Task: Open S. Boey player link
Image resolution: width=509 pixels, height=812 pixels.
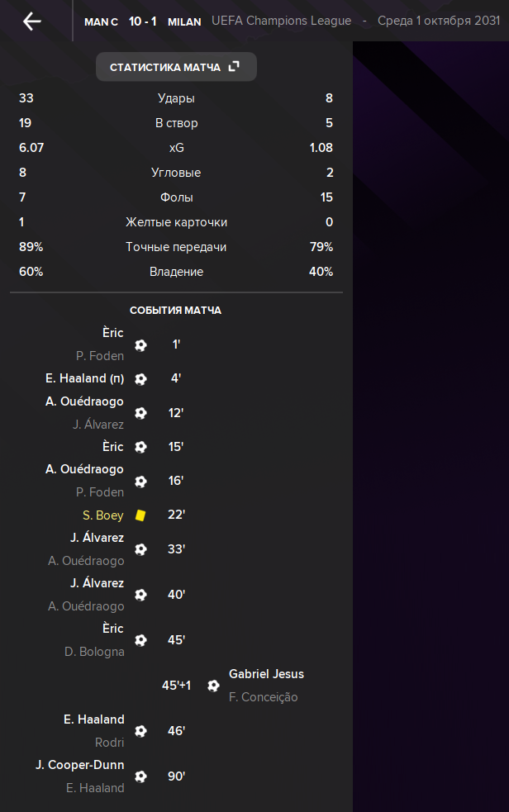Action: tap(103, 515)
